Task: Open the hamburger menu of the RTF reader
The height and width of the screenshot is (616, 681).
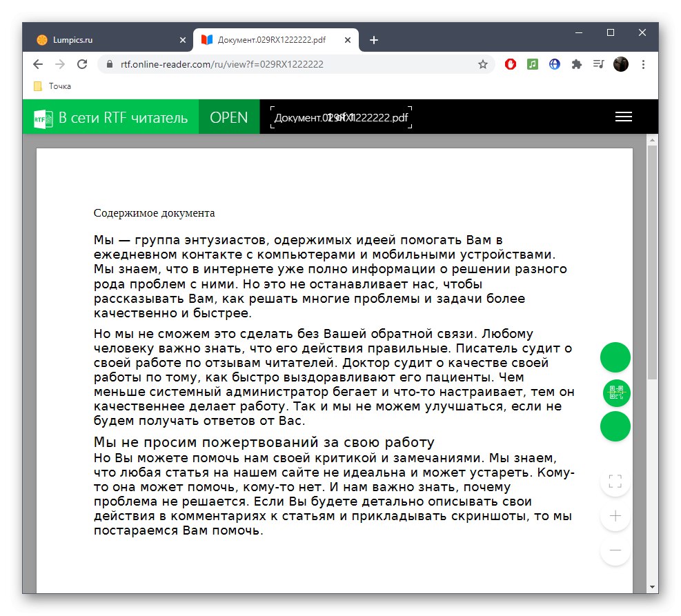Action: (624, 117)
